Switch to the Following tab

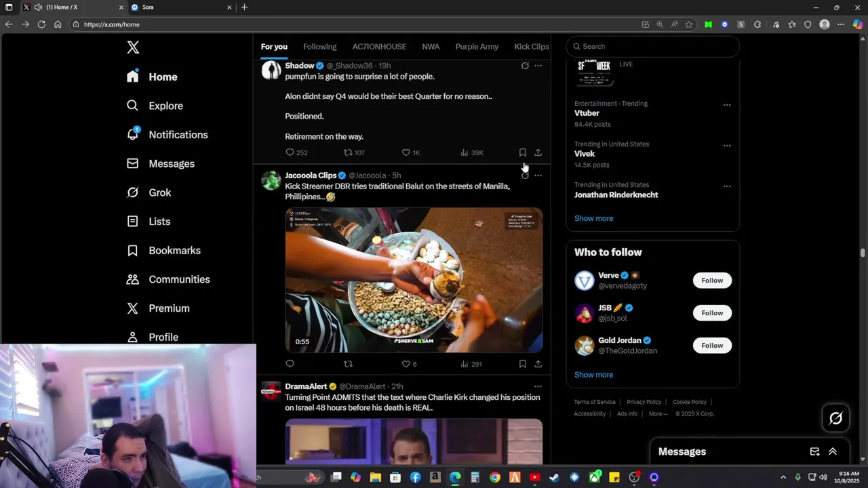coord(320,47)
